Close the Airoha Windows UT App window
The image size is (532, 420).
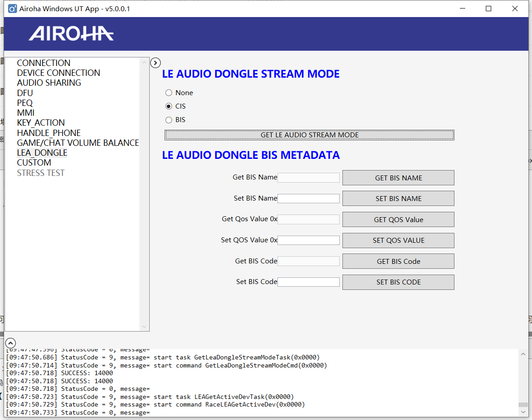click(x=515, y=9)
